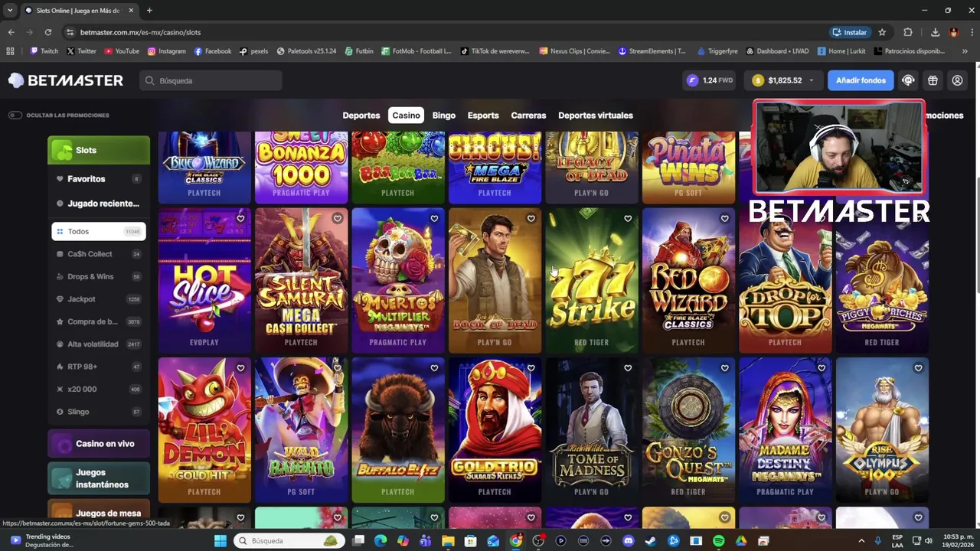The height and width of the screenshot is (551, 980).
Task: Select the Slots sidebar category
Action: (x=99, y=150)
